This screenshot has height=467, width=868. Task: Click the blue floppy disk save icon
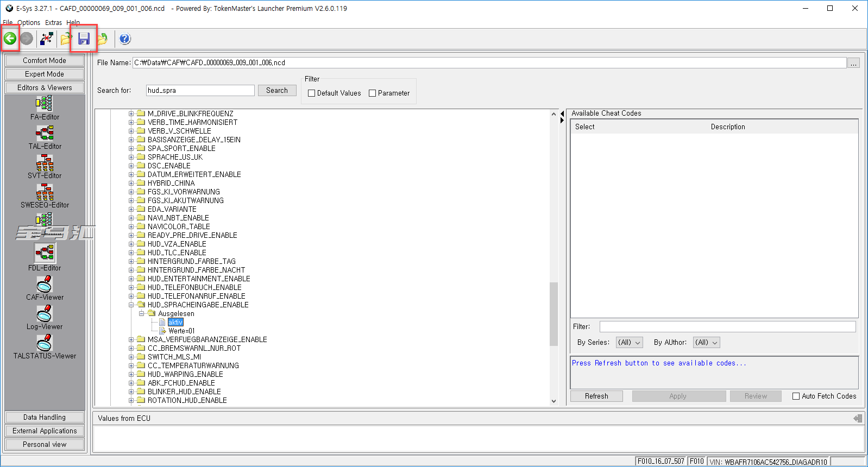click(84, 39)
